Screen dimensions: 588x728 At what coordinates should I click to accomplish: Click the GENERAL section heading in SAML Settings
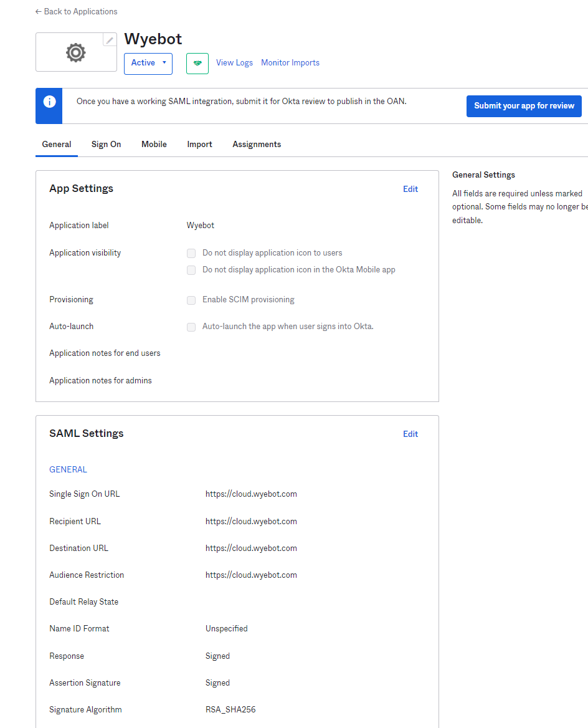tap(69, 469)
